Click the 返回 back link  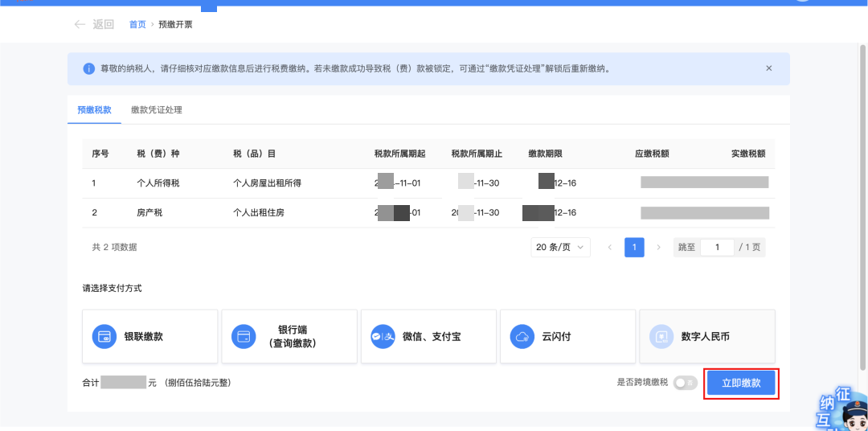(x=104, y=24)
